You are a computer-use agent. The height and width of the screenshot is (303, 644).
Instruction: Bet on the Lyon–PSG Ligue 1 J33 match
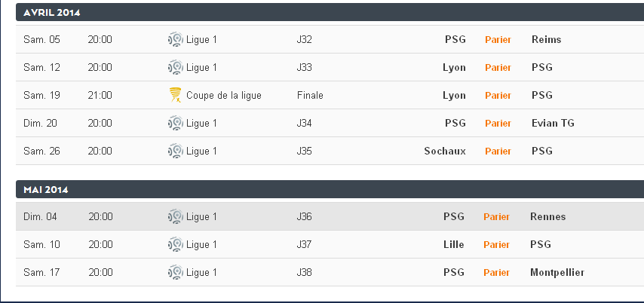(x=498, y=67)
